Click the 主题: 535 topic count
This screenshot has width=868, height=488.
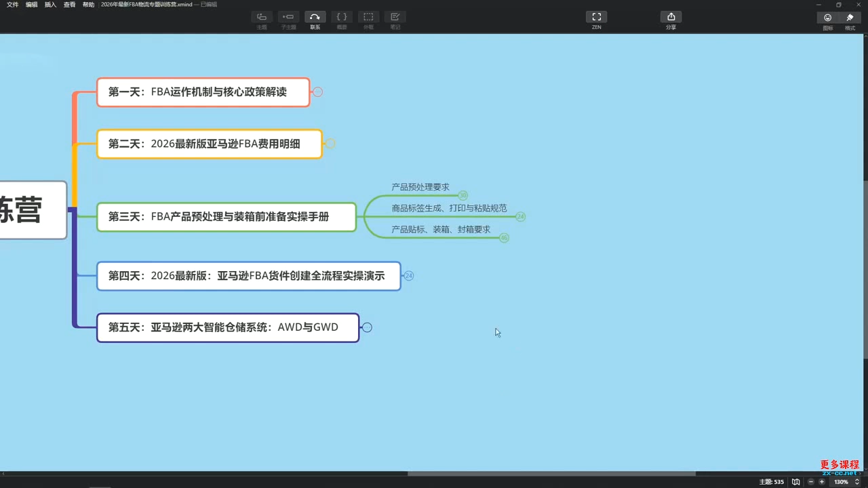(771, 482)
